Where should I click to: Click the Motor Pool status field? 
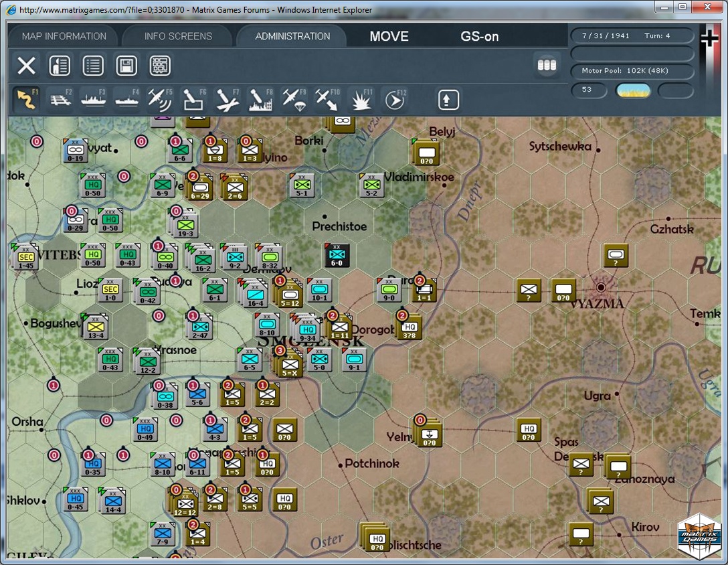(x=632, y=71)
